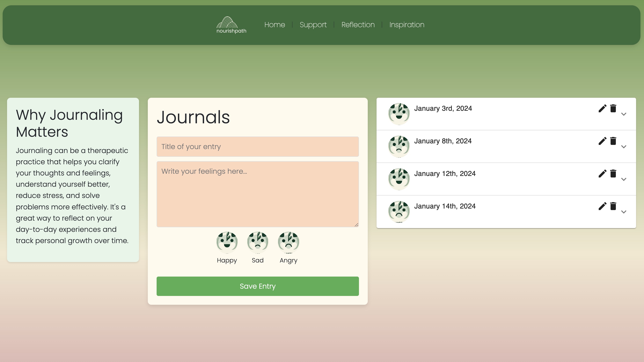Image resolution: width=644 pixels, height=362 pixels.
Task: Open the Support page in navigation
Action: pyautogui.click(x=313, y=25)
